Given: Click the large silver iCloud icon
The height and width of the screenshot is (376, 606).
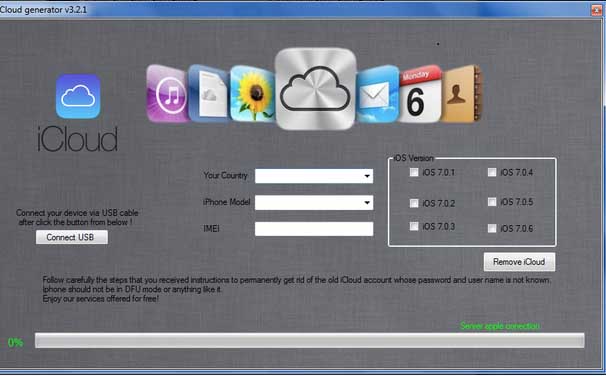Looking at the screenshot, I should (x=315, y=89).
